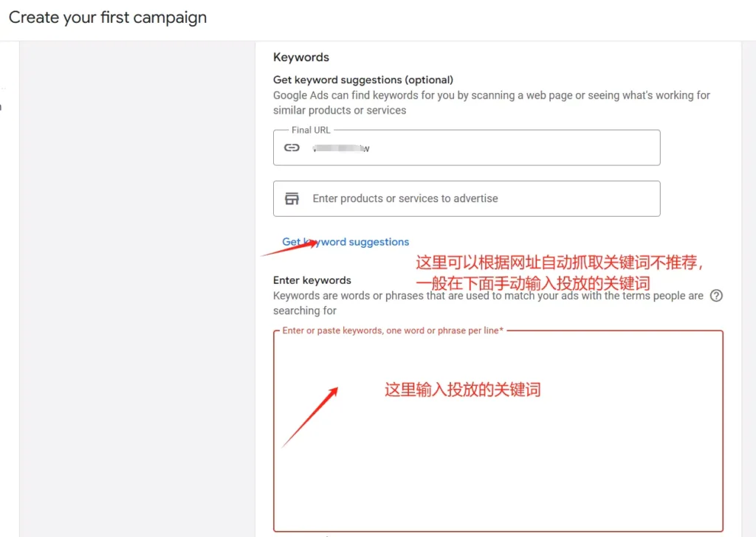The width and height of the screenshot is (756, 537).
Task: Open the help icon beside keywords description
Action: coord(715,296)
